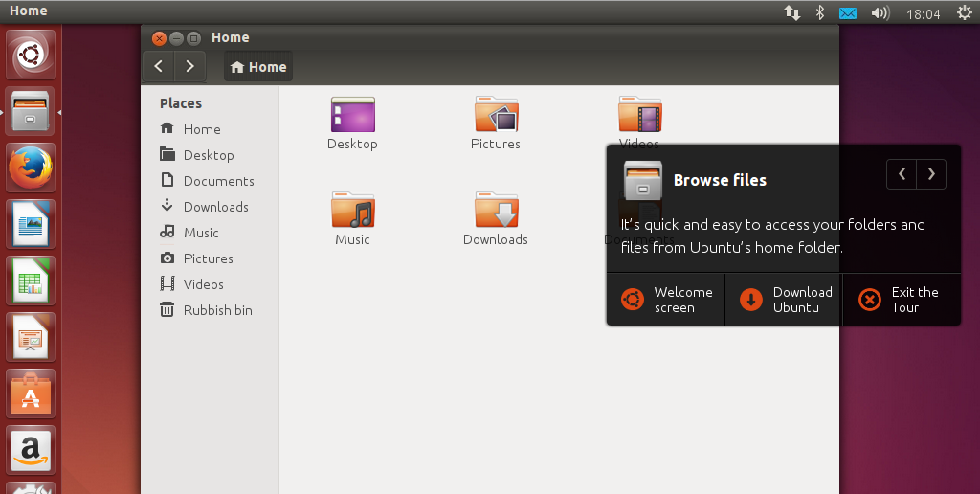Open the Amazon launcher icon

[31, 450]
